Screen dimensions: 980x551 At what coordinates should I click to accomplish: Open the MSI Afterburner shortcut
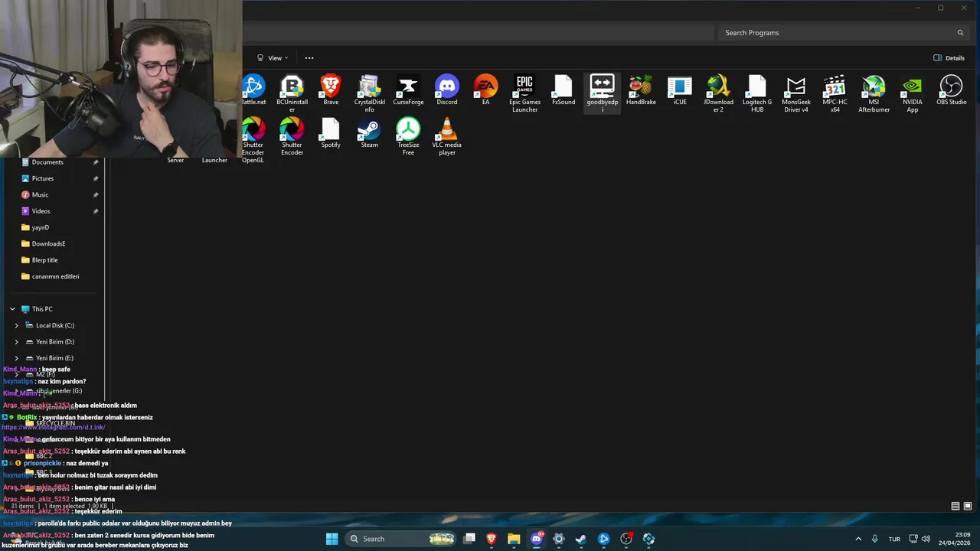[x=874, y=93]
